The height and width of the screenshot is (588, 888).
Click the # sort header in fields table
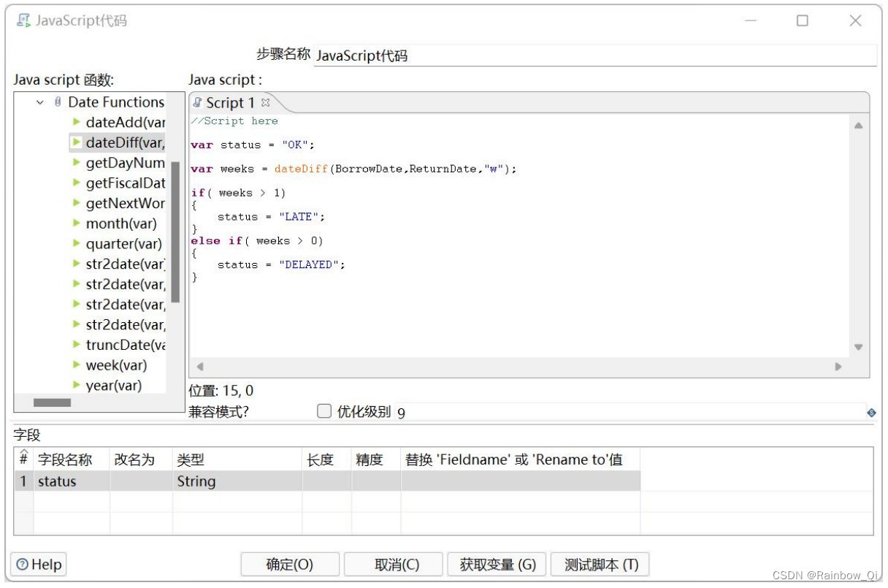pos(23,459)
